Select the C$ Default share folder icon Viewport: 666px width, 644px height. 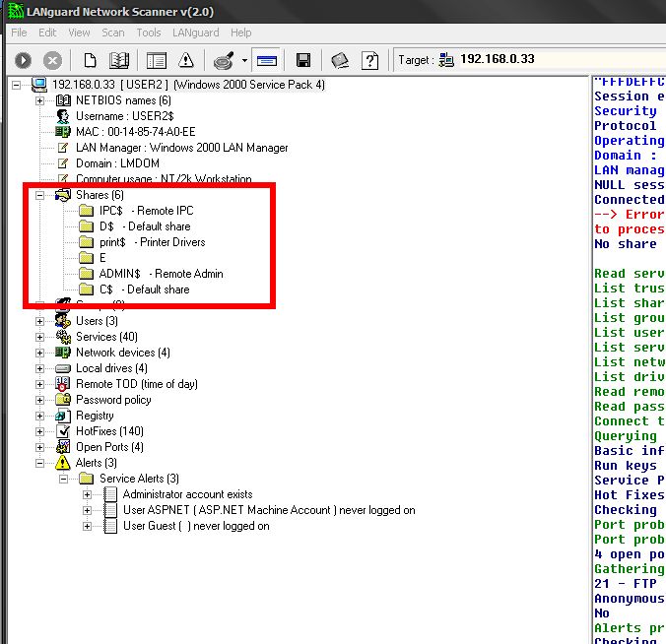(x=87, y=290)
